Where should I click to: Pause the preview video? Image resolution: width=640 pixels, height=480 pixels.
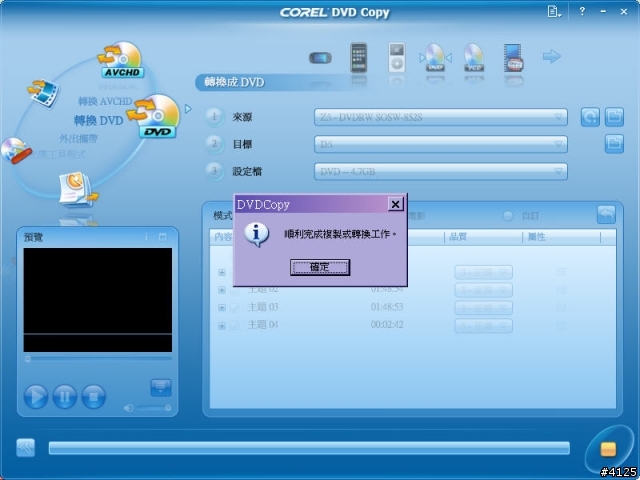coord(64,396)
